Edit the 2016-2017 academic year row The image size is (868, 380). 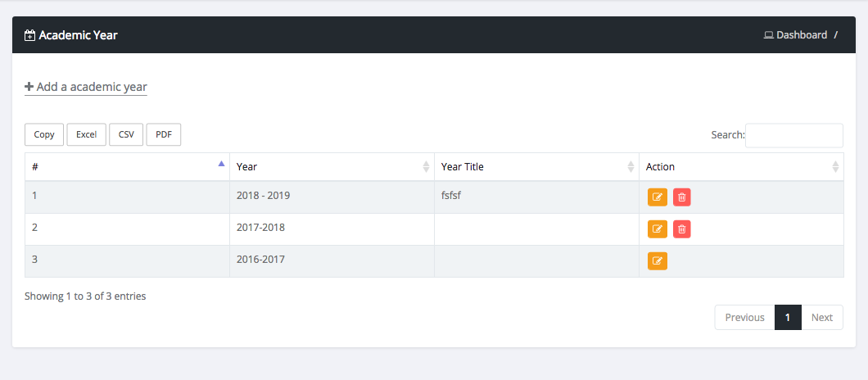(x=657, y=261)
